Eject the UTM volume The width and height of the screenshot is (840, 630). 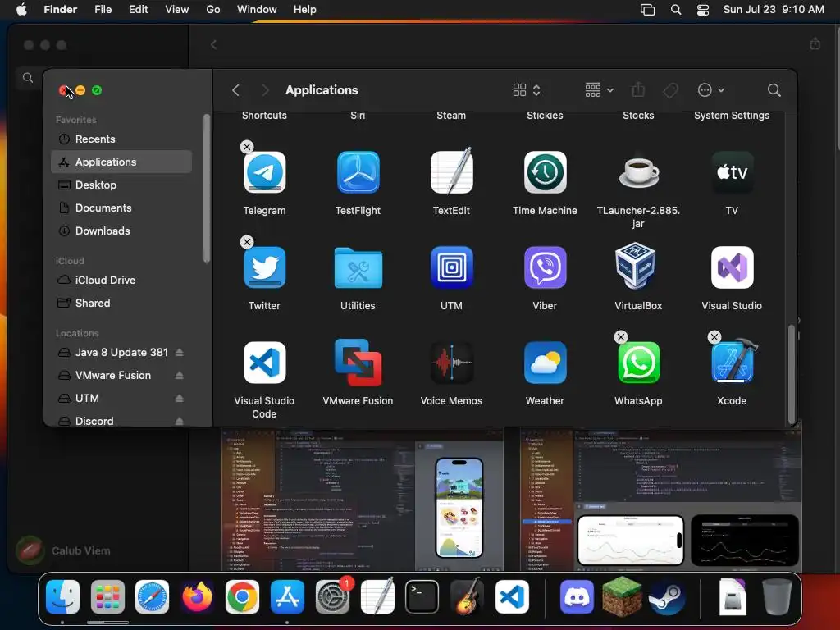coord(180,399)
